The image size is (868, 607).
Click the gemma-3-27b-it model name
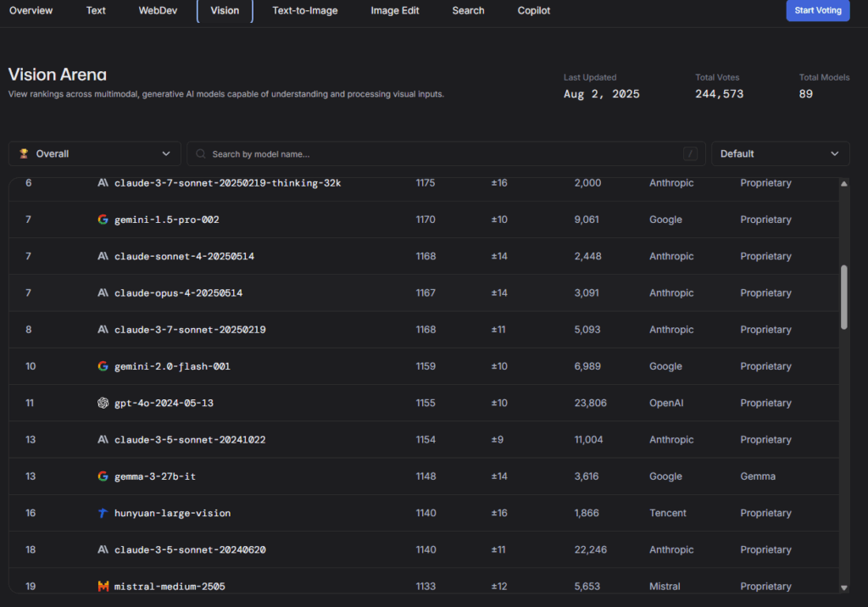[x=155, y=476]
